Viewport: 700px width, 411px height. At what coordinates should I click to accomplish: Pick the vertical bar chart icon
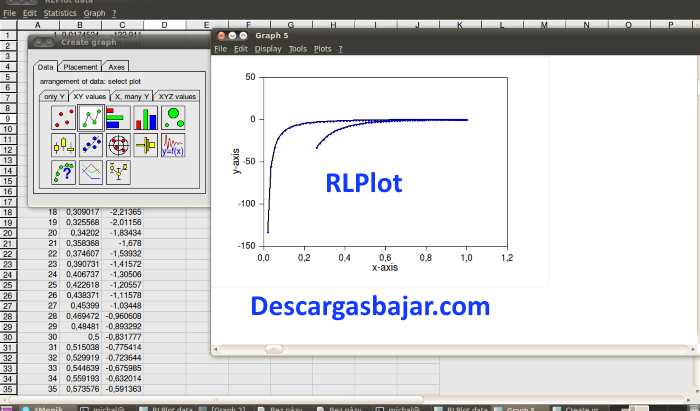146,118
